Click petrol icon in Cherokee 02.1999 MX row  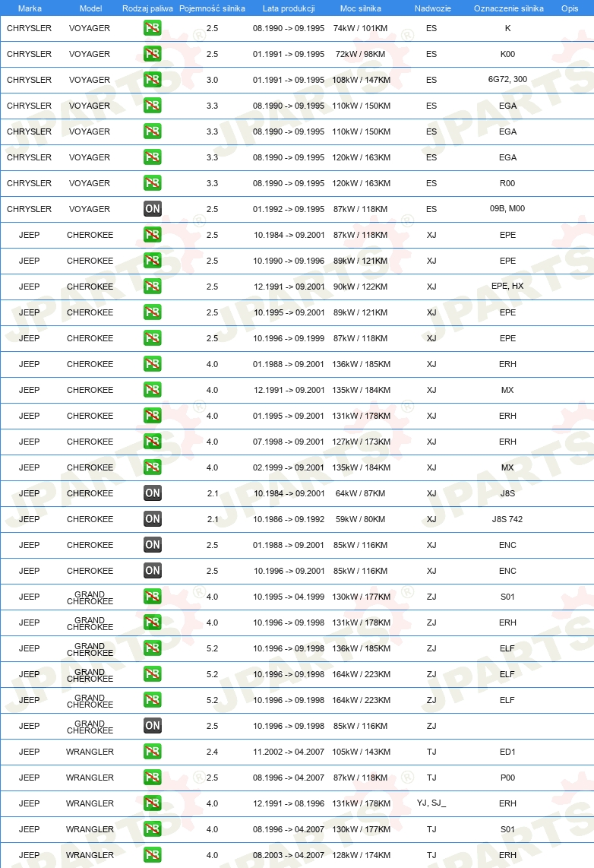152,467
